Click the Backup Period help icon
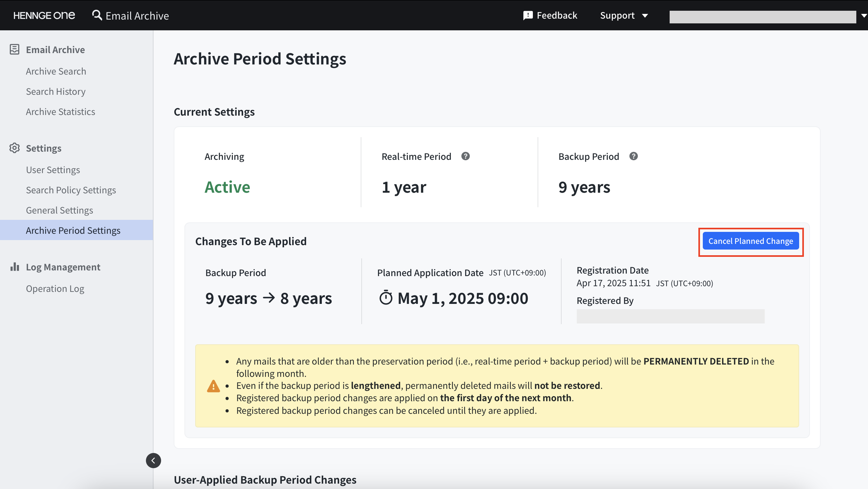 (633, 156)
